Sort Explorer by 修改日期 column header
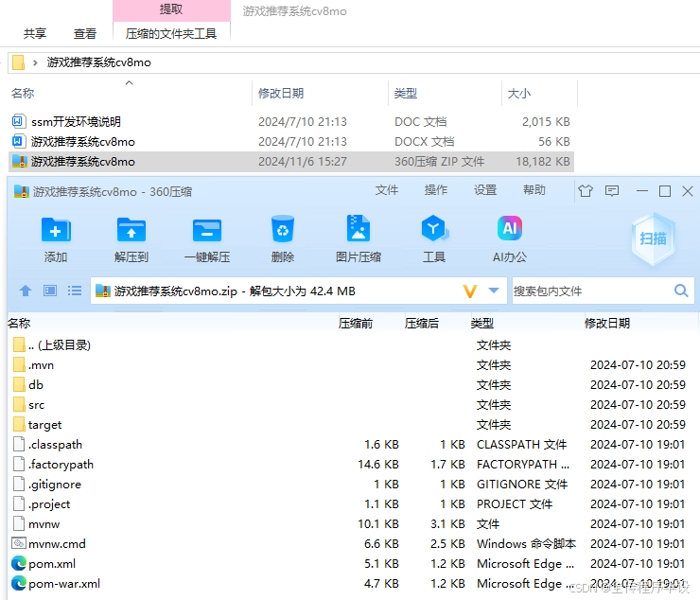 point(281,93)
